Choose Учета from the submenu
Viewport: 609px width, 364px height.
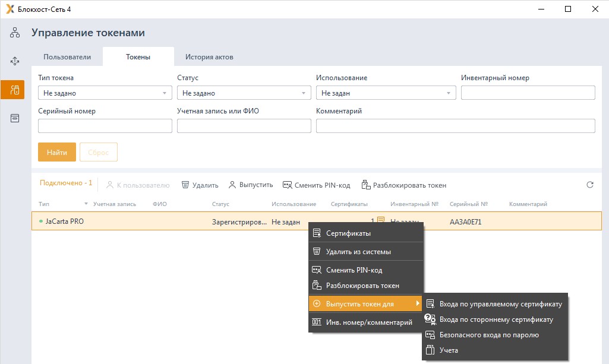[449, 350]
